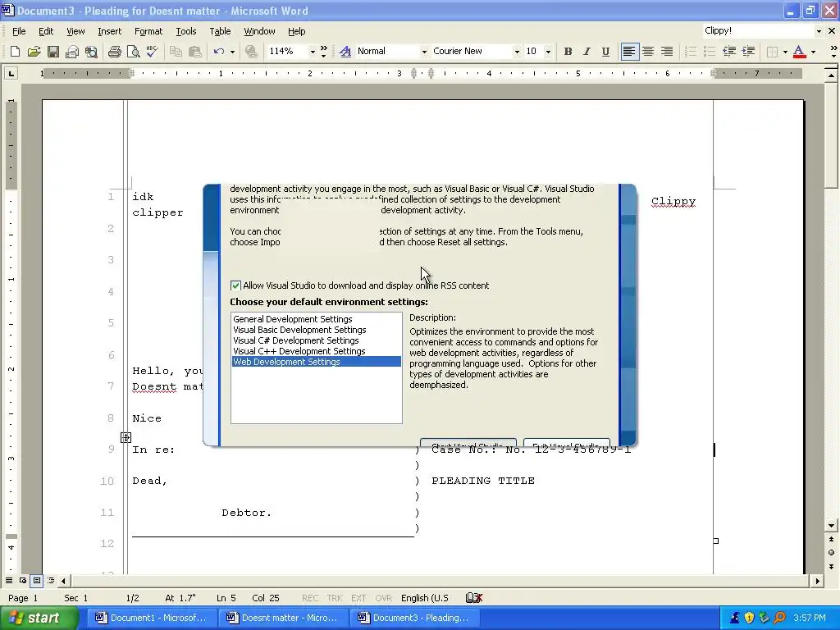Open the font color dropdown arrow
The image size is (840, 630).
[x=813, y=52]
